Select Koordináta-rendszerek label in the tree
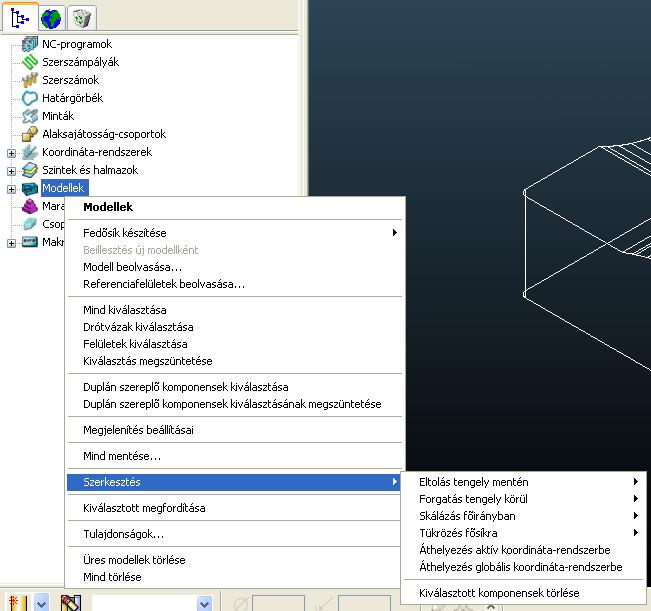 coord(97,152)
